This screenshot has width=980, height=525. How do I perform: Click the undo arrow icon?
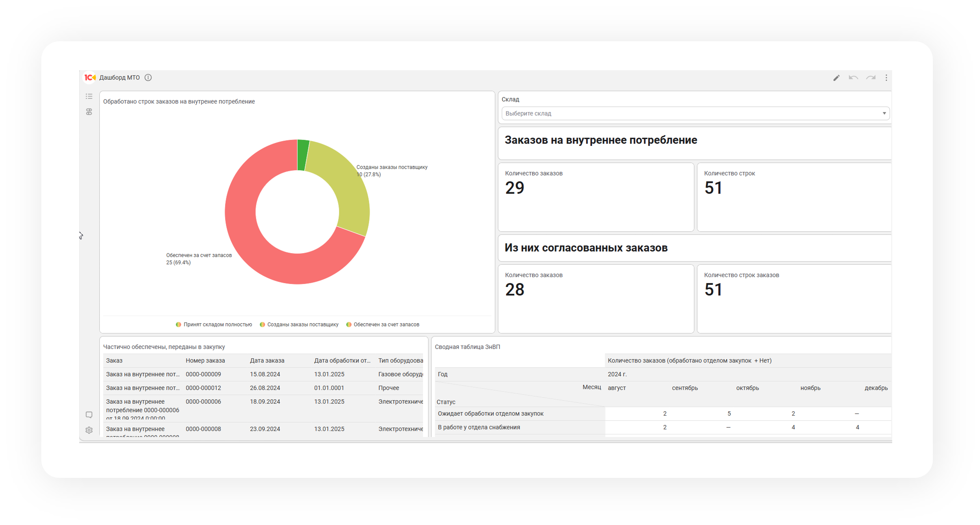853,78
